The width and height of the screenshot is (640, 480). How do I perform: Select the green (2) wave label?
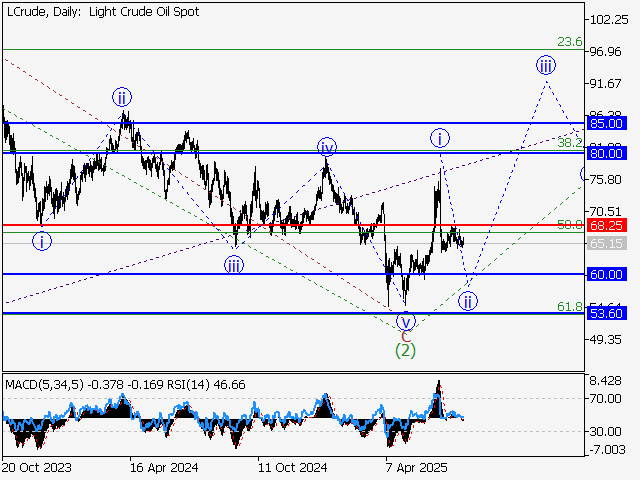pyautogui.click(x=405, y=350)
